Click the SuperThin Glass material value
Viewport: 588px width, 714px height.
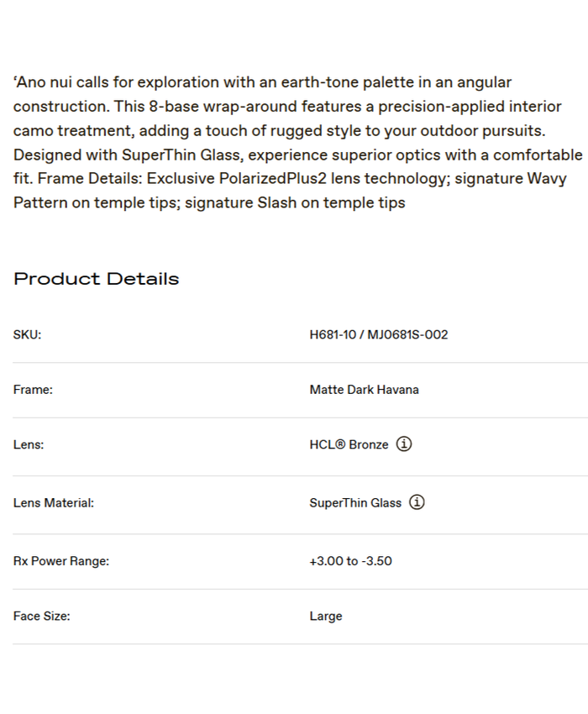(x=355, y=503)
